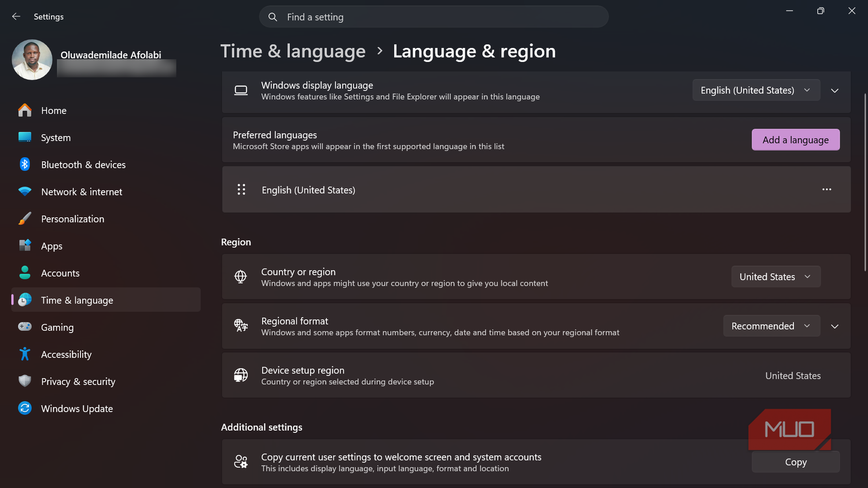Expand the Windows display language section
The height and width of the screenshot is (488, 868).
[834, 91]
